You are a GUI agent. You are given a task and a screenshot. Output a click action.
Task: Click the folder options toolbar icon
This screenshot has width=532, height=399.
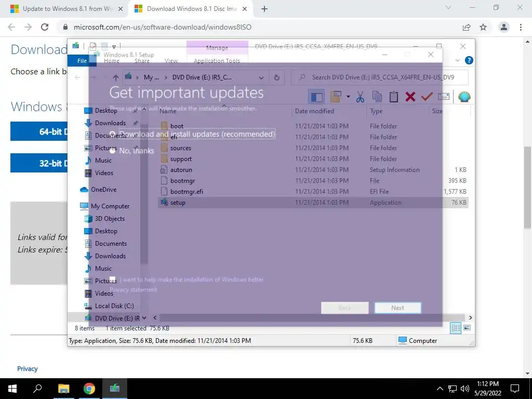point(336,97)
